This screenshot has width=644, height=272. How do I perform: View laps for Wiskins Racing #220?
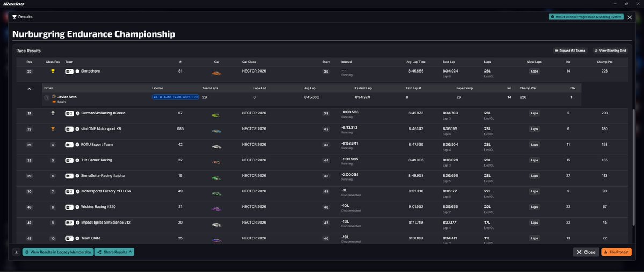pos(534,207)
